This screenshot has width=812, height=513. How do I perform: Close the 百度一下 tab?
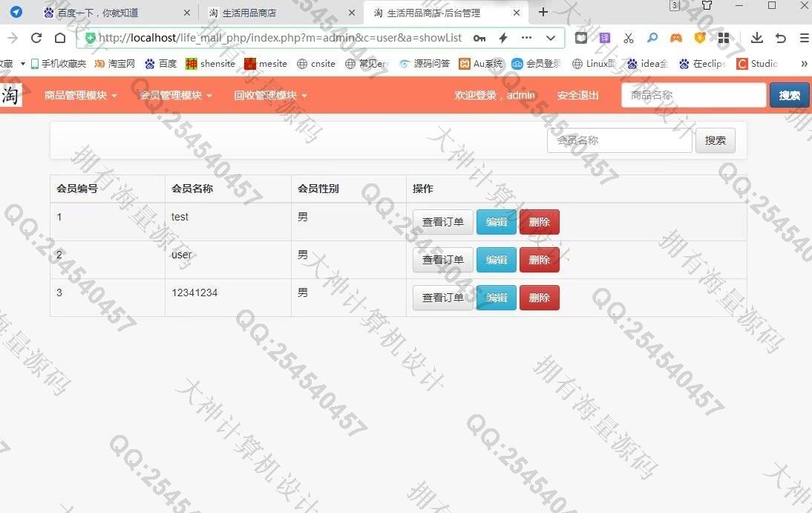click(187, 13)
